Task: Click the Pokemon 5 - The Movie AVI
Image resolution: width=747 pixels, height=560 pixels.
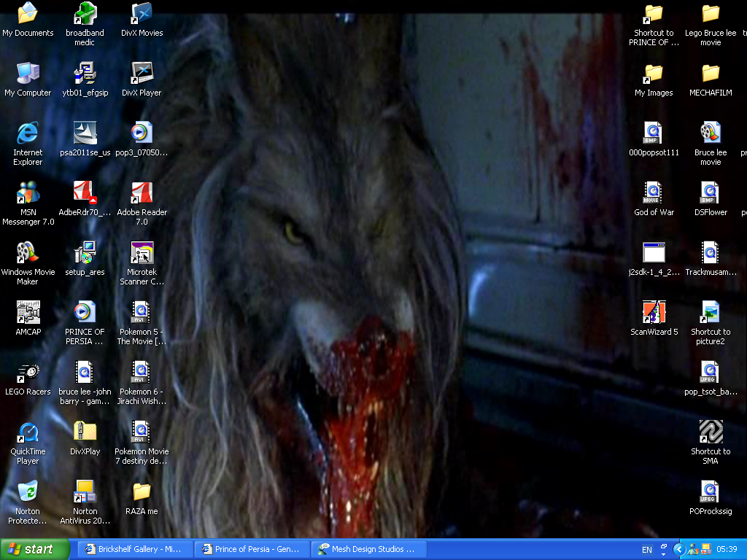Action: pyautogui.click(x=142, y=312)
